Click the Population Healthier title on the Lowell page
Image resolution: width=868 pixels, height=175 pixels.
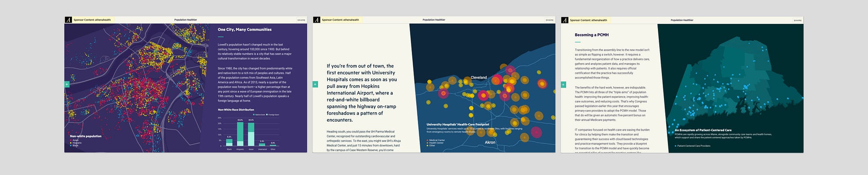coord(185,20)
